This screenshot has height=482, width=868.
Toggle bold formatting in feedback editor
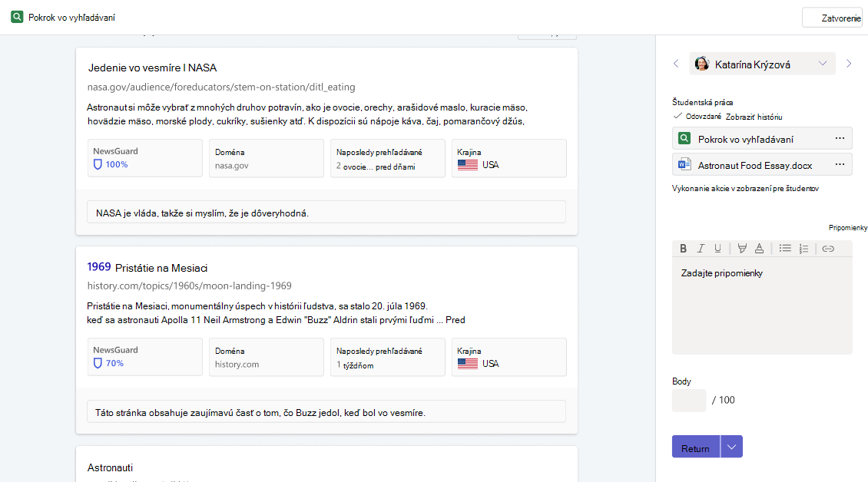pos(683,249)
